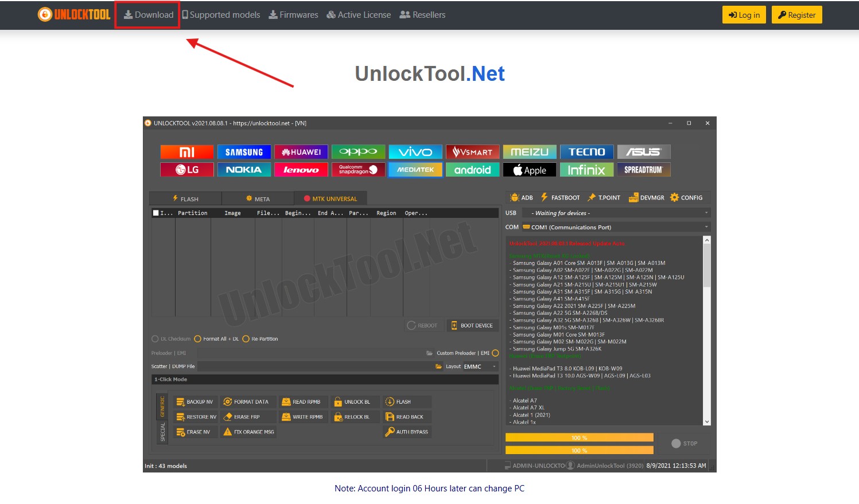This screenshot has width=859, height=504.
Task: Click the Meizu brand tile
Action: 530,152
